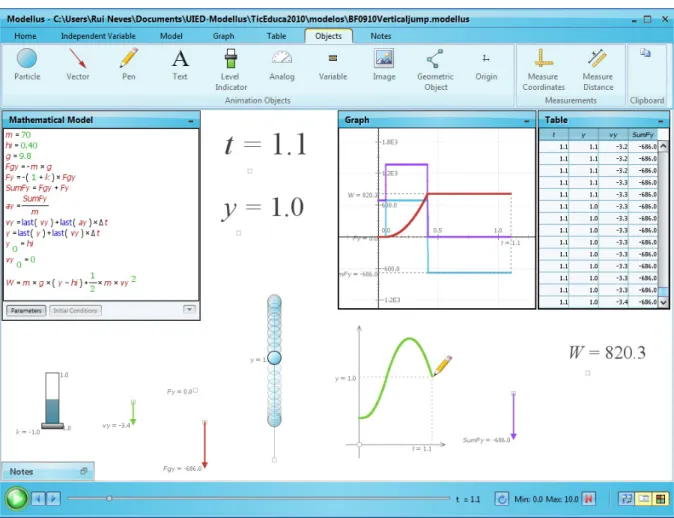
Task: Select the t column header in Table
Action: (x=554, y=135)
